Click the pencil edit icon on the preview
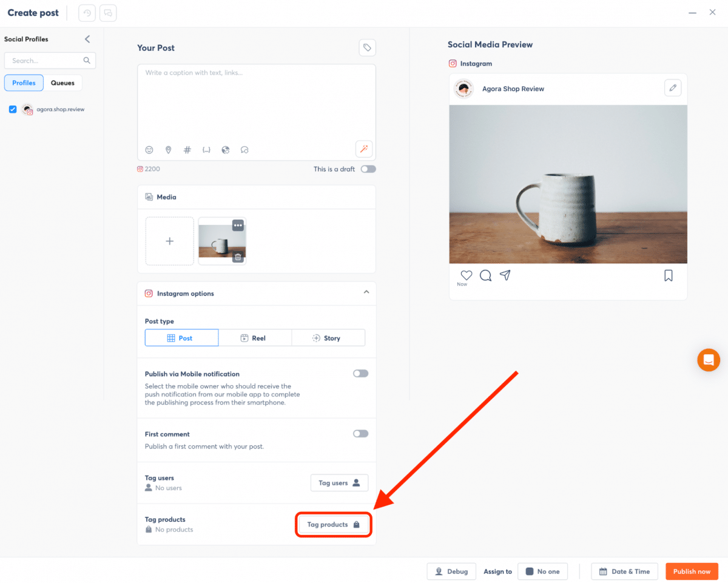 point(672,87)
